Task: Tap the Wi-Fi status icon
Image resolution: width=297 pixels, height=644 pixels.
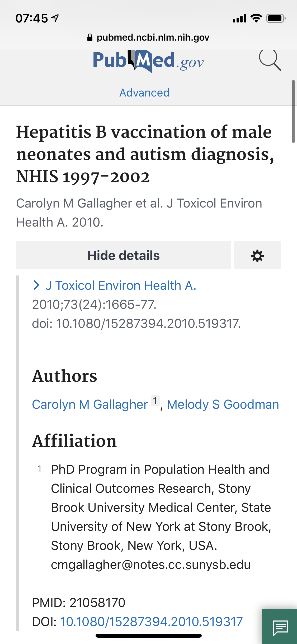Action: point(256,18)
